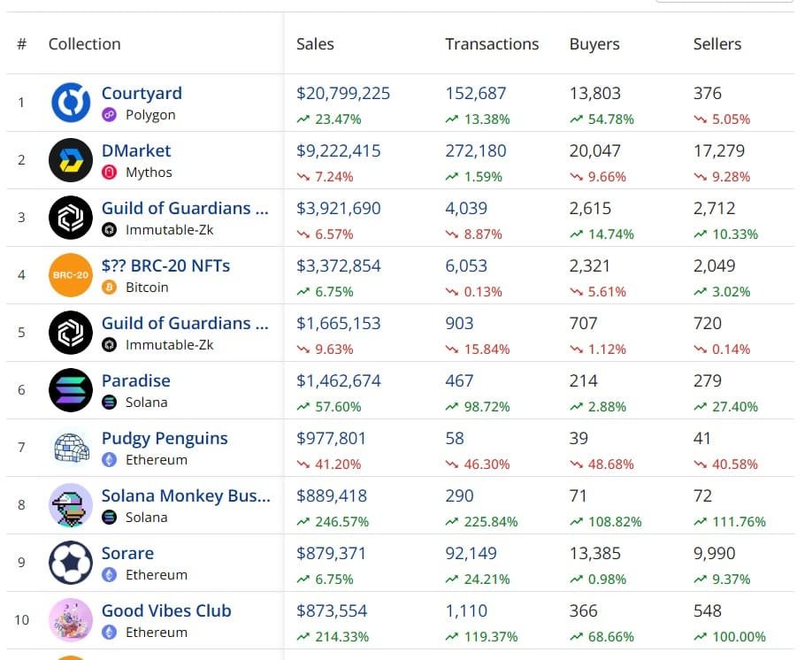Click the Good Vibes Club avatar image
The width and height of the screenshot is (812, 660).
pyautogui.click(x=71, y=620)
